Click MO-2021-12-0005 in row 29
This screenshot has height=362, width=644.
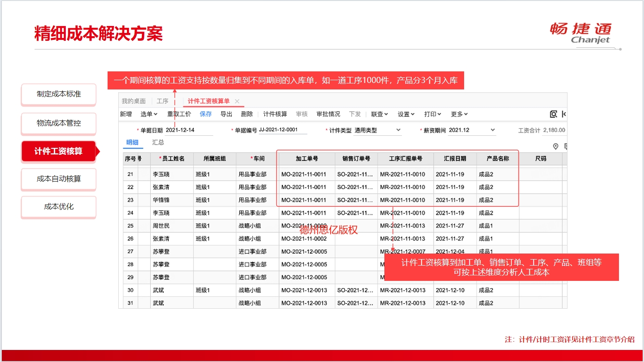tap(304, 277)
